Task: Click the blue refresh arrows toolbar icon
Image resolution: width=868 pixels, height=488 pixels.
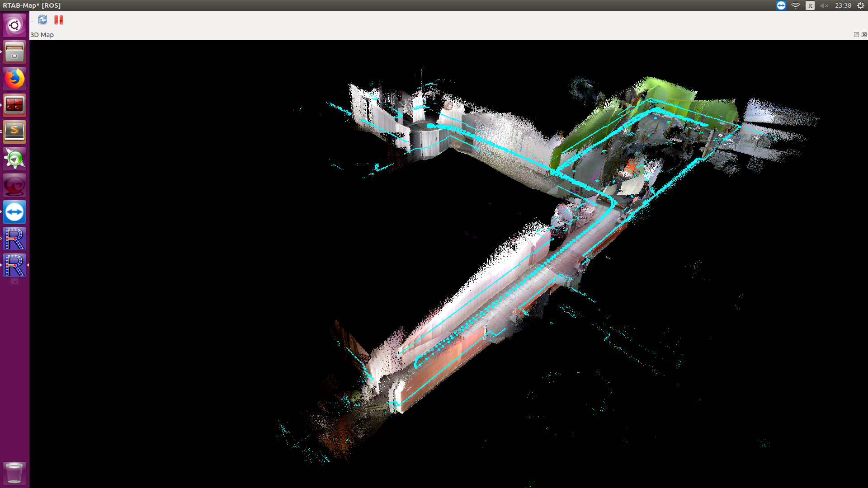Action: click(42, 20)
